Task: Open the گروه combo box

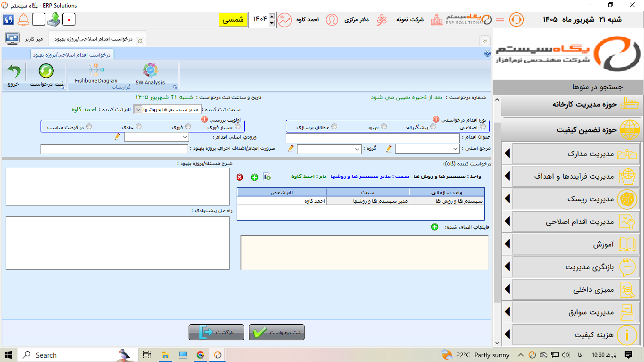Action: pos(329,149)
